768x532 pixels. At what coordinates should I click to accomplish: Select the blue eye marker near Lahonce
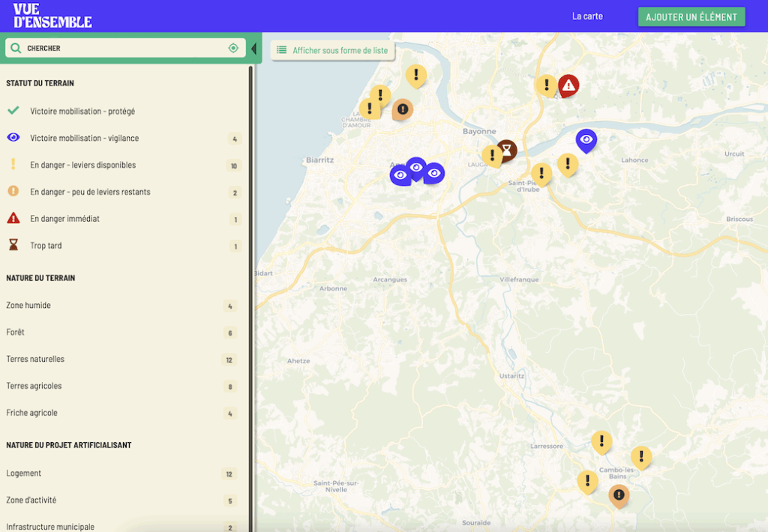click(586, 139)
